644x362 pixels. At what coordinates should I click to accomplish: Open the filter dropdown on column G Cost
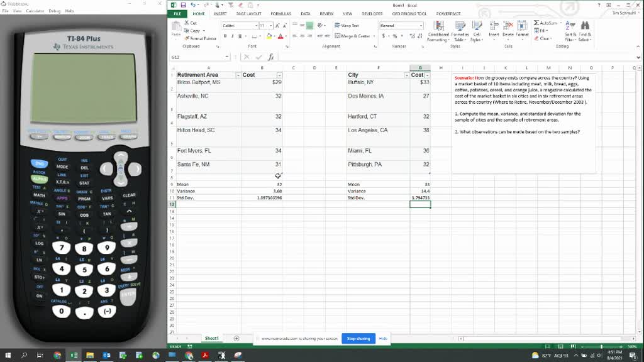pyautogui.click(x=427, y=75)
